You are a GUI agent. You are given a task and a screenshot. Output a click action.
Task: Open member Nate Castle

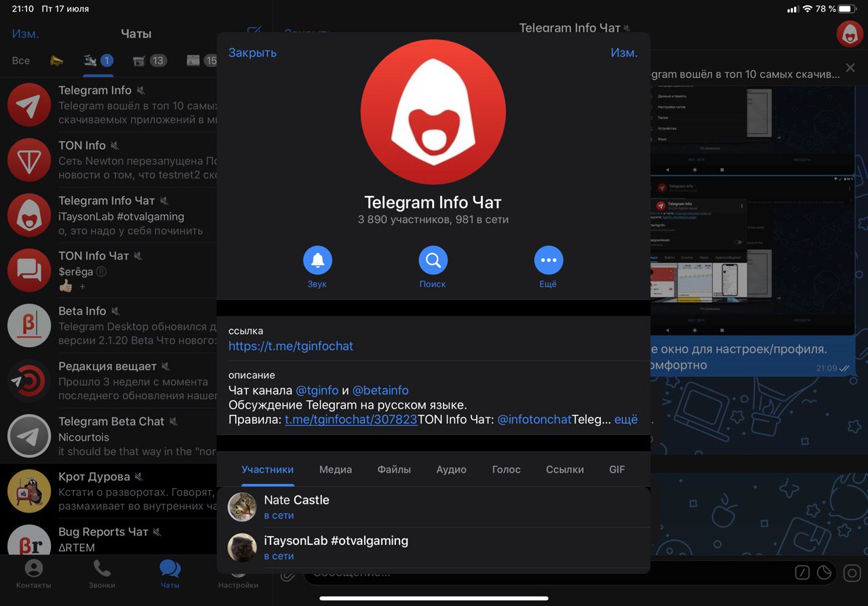coord(433,507)
